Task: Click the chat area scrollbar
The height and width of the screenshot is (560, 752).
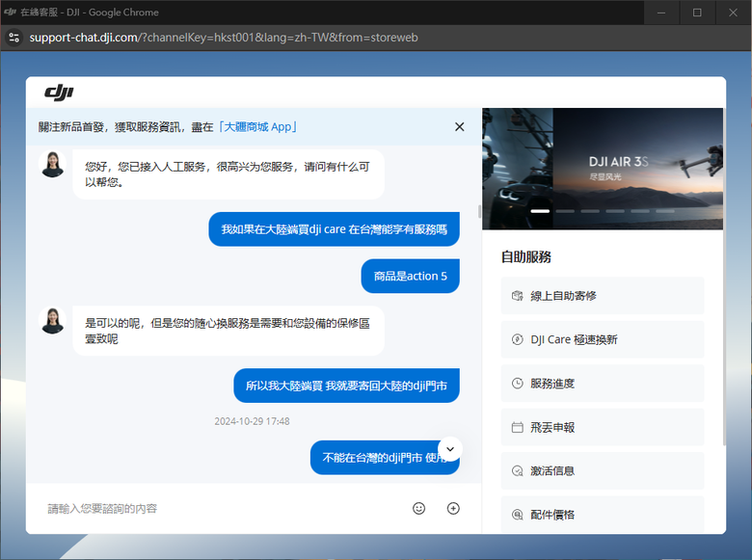Action: click(x=479, y=211)
